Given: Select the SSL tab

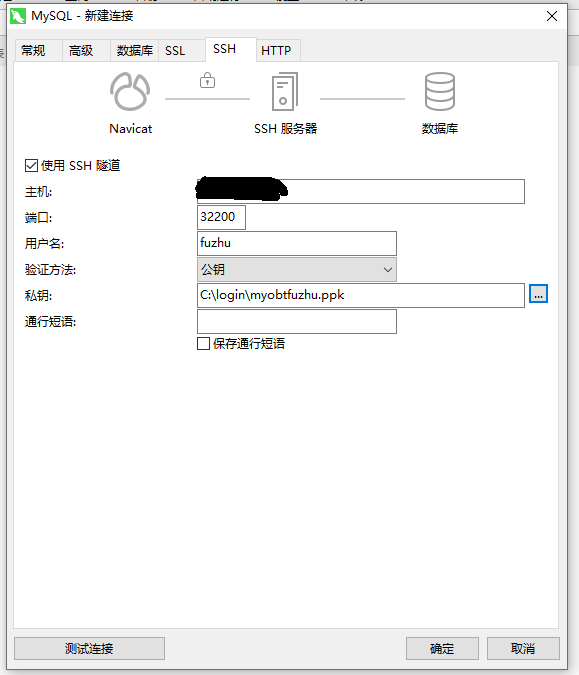Looking at the screenshot, I should (175, 51).
